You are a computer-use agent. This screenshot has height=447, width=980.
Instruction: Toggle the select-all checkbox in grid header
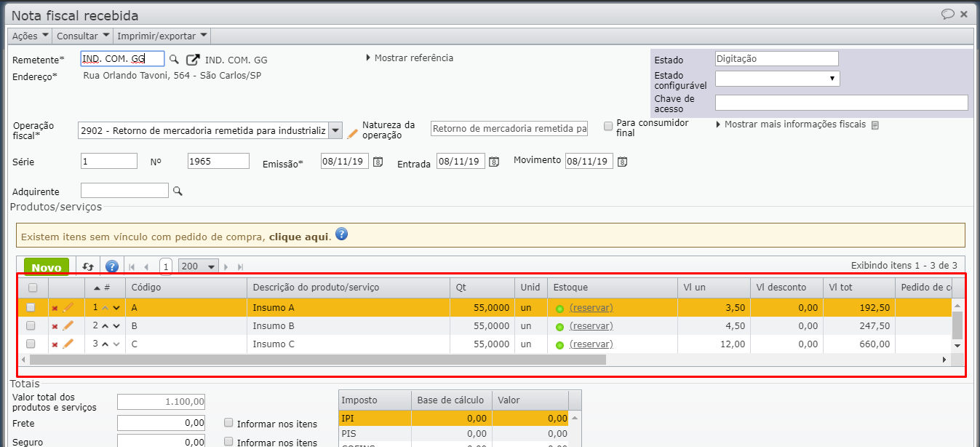31,288
